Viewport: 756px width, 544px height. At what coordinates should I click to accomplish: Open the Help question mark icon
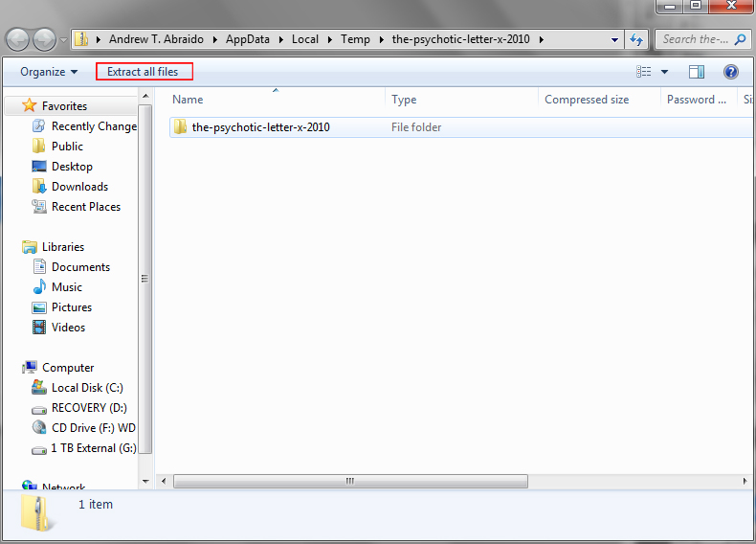click(731, 72)
